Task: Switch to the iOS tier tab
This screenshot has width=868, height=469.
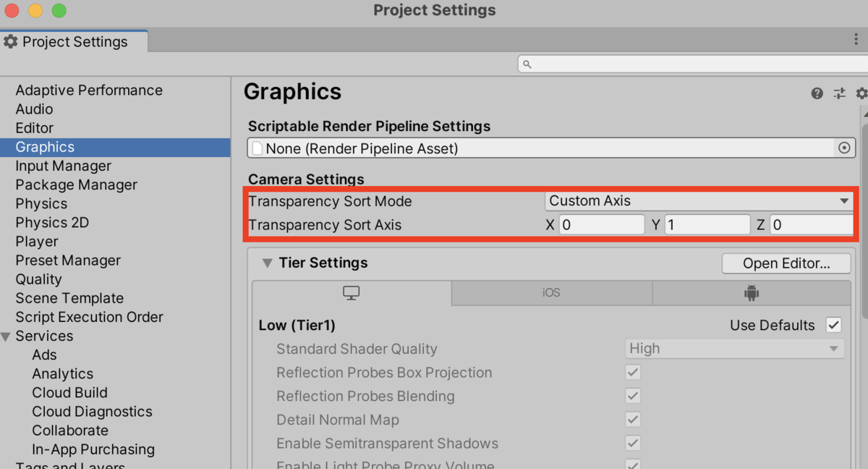Action: pyautogui.click(x=551, y=293)
